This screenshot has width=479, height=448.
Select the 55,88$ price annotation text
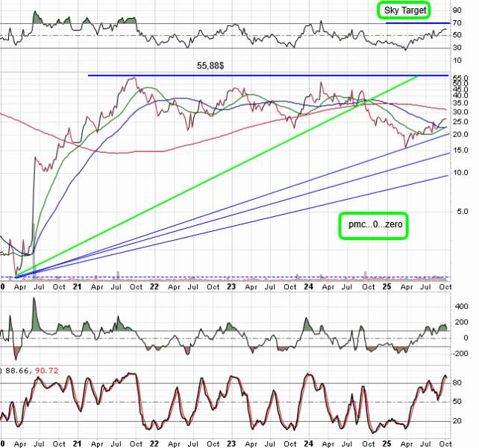(x=210, y=66)
